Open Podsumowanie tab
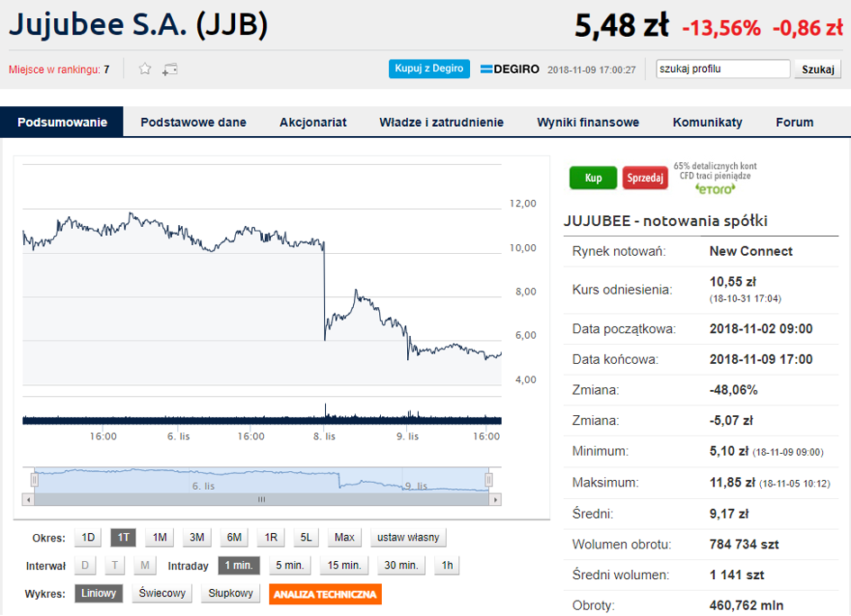The image size is (851, 616). [x=62, y=122]
